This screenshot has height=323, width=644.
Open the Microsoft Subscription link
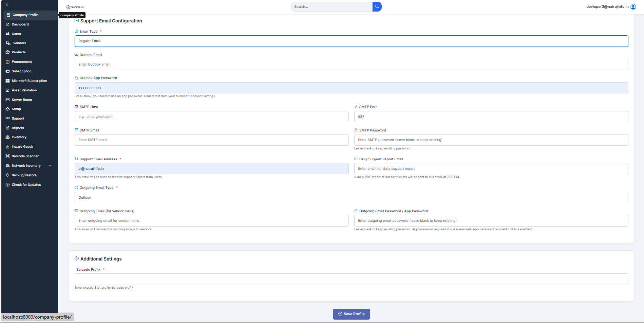29,81
